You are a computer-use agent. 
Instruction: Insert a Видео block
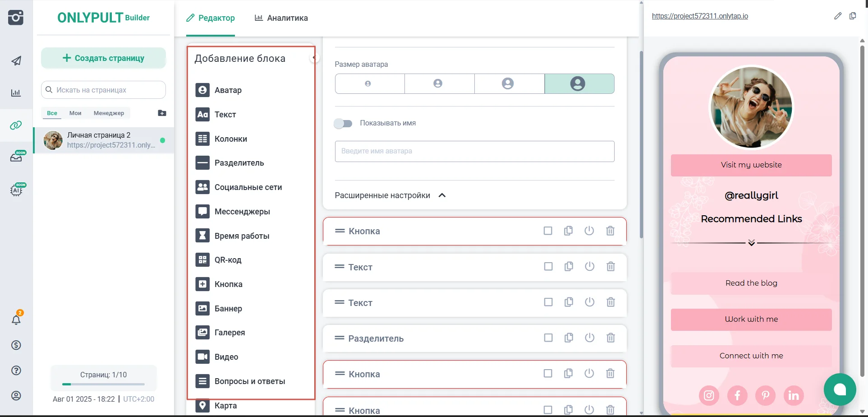coord(217,357)
